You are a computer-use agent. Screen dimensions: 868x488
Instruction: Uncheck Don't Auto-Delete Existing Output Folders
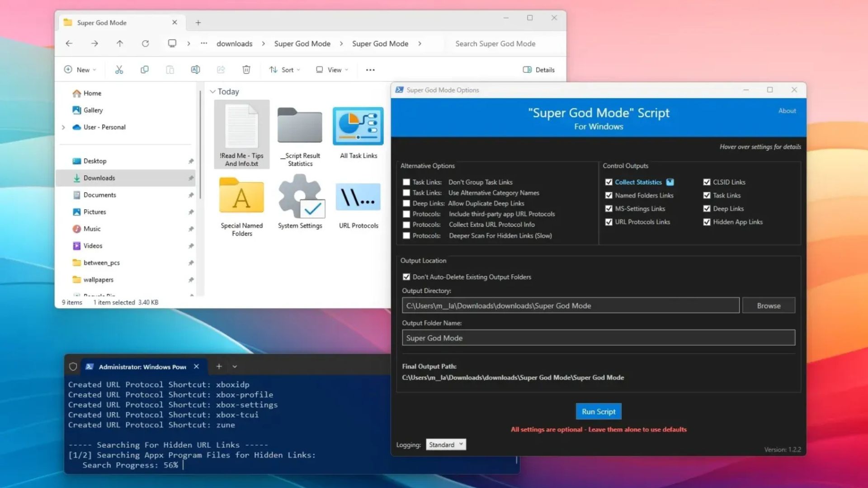click(406, 277)
